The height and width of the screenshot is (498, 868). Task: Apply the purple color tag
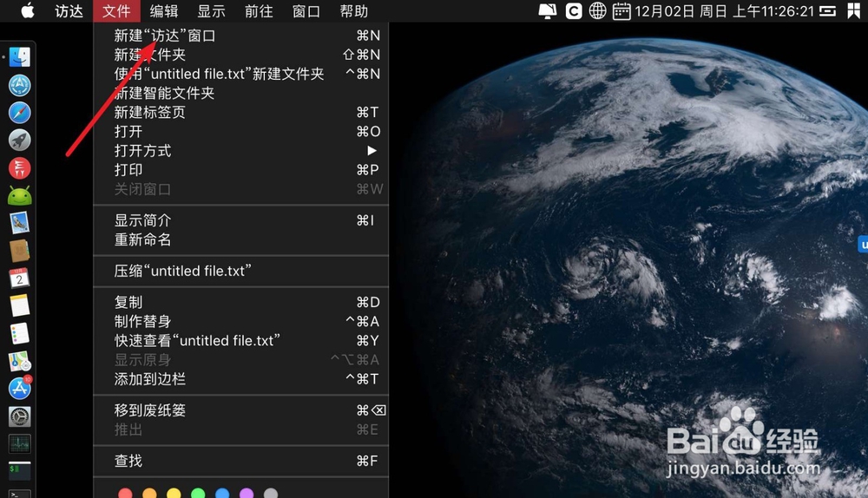pos(247,493)
